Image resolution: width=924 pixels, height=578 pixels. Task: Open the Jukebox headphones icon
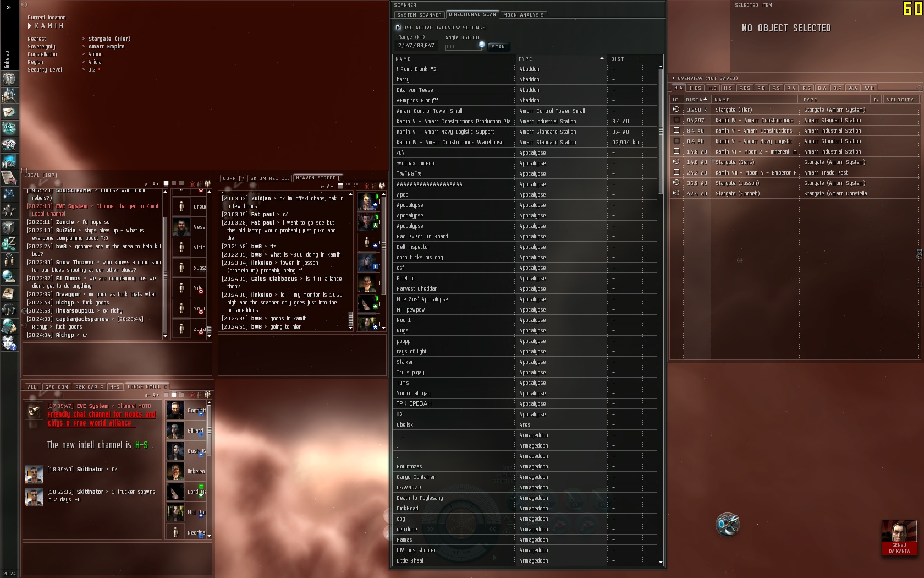tap(9, 309)
